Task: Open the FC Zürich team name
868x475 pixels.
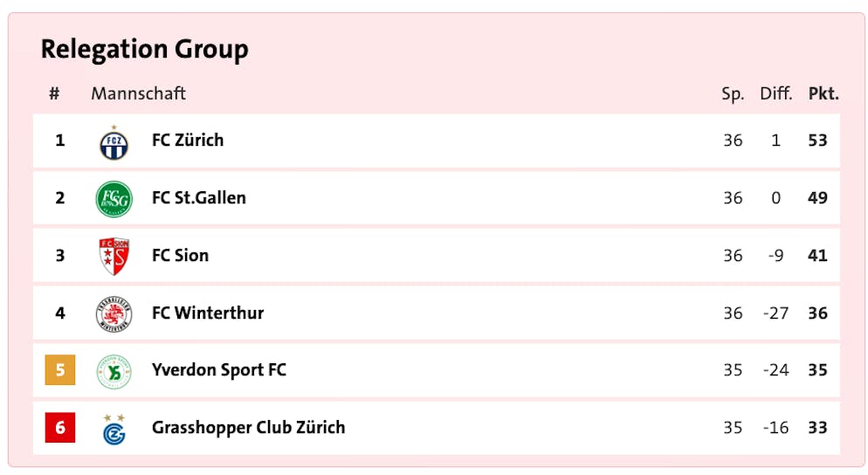Action: coord(188,140)
